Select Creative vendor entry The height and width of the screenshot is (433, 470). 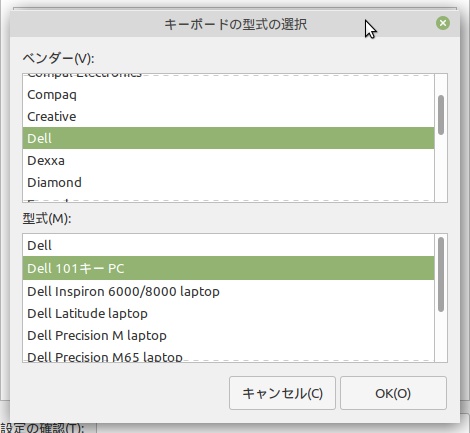[228, 116]
